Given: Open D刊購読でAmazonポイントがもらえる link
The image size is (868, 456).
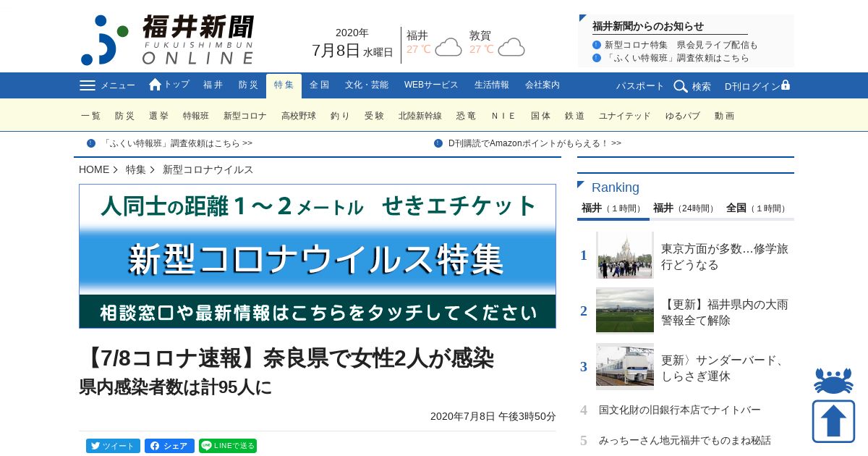Looking at the screenshot, I should (535, 143).
